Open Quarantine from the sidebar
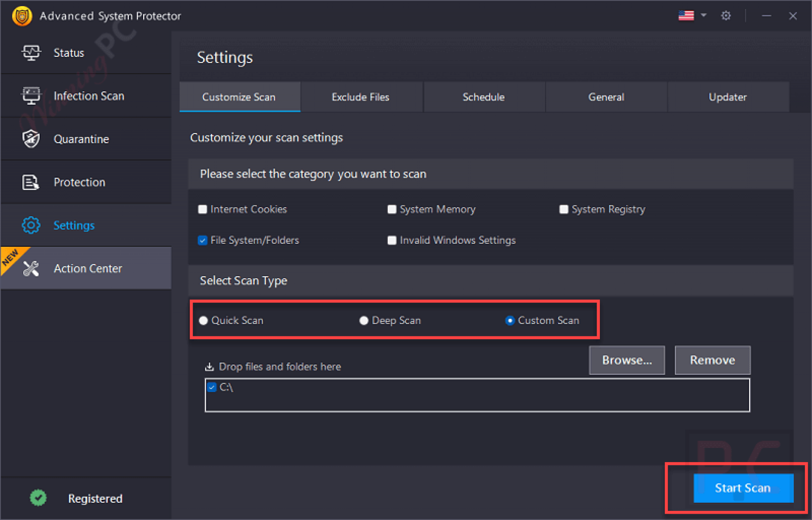 pyautogui.click(x=86, y=139)
